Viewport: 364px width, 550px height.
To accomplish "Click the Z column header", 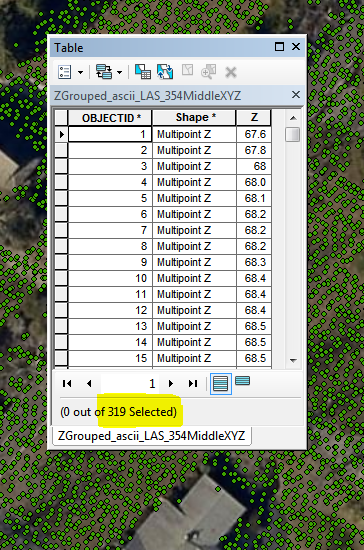I will pyautogui.click(x=254, y=118).
